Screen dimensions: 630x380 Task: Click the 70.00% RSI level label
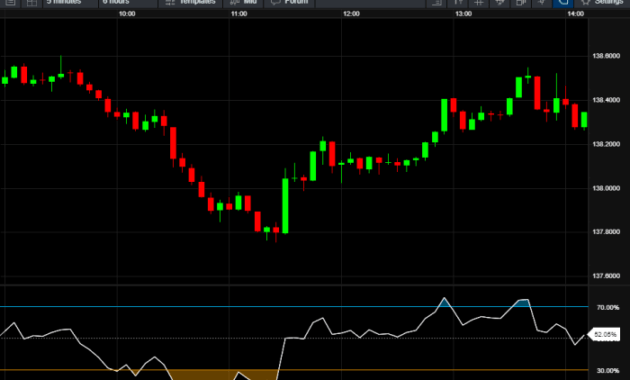(x=608, y=308)
